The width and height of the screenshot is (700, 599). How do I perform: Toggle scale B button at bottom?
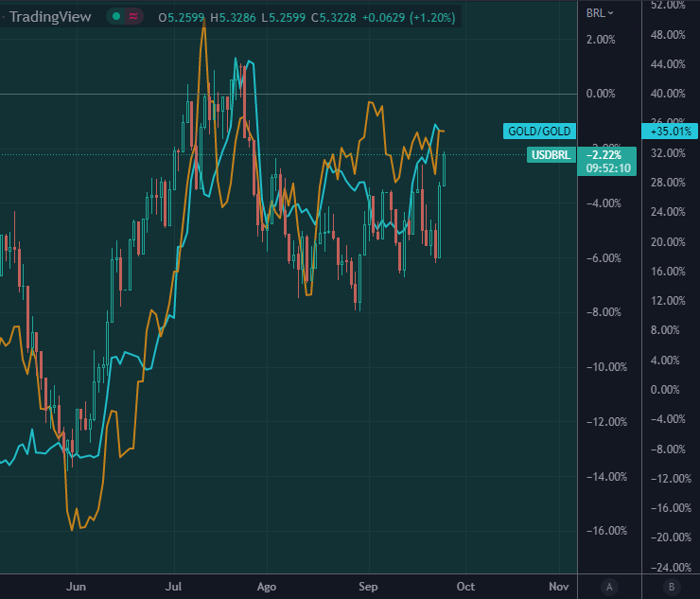point(671,586)
